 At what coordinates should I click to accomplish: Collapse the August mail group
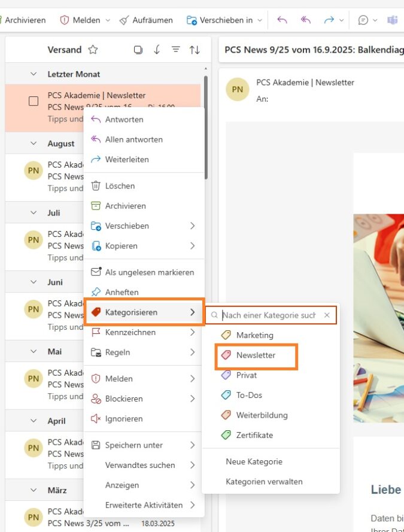pos(34,144)
